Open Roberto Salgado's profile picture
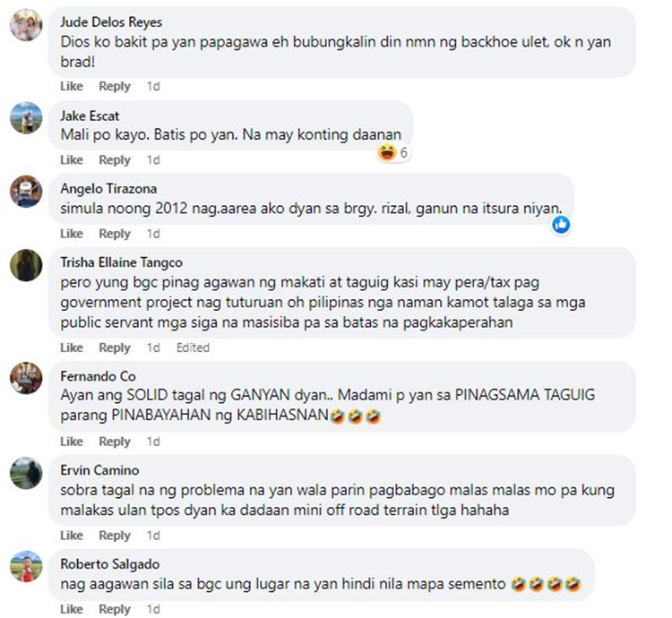Viewport: 672px width, 618px height. pos(26,567)
